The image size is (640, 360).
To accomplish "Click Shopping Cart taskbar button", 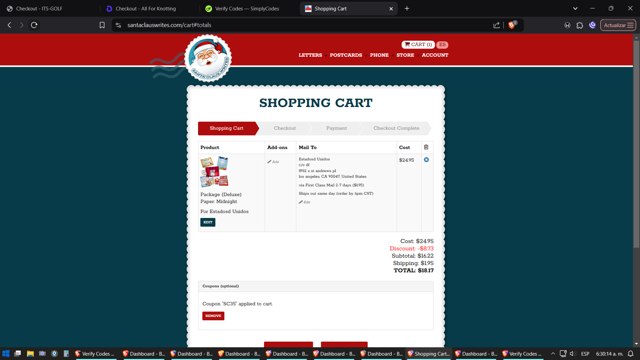I will coord(429,353).
